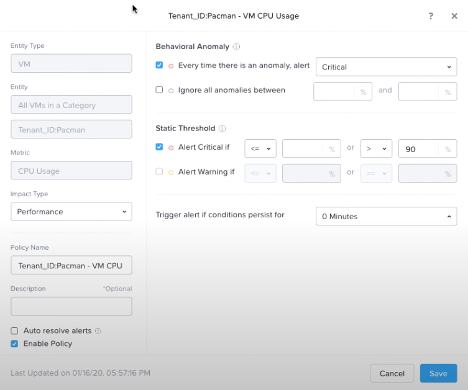Click the Cancel button

[x=392, y=373]
